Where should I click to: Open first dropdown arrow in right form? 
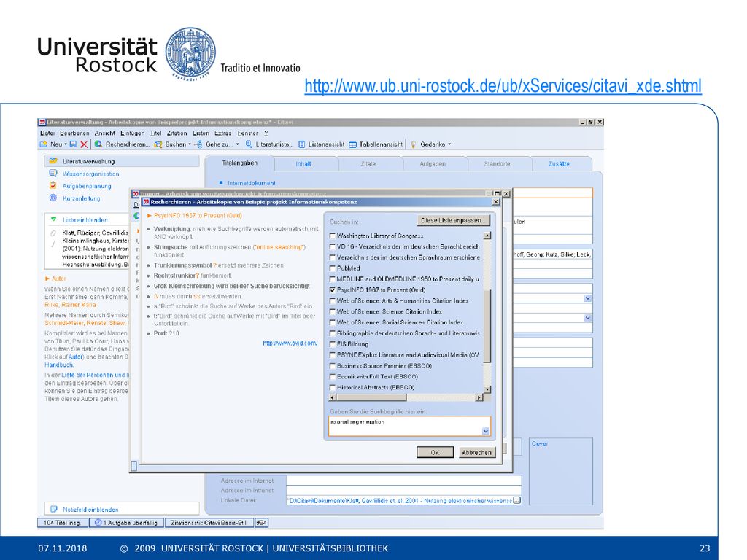587,298
